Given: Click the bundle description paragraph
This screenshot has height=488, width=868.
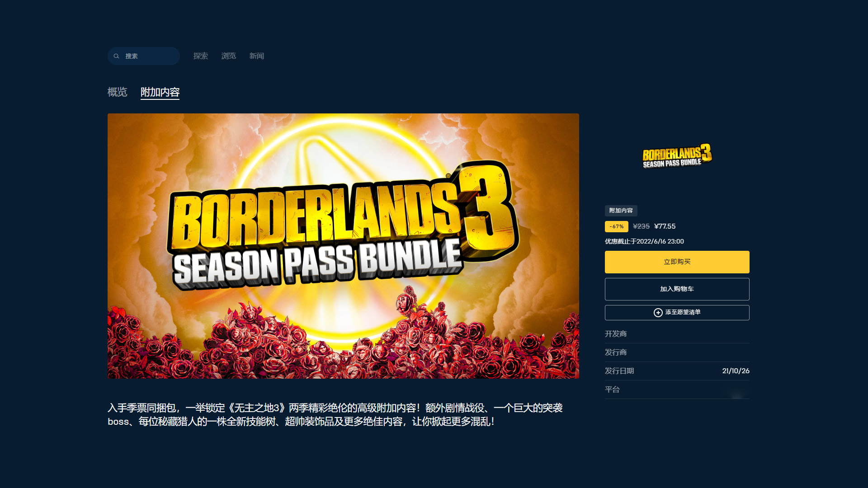Looking at the screenshot, I should coord(335,415).
